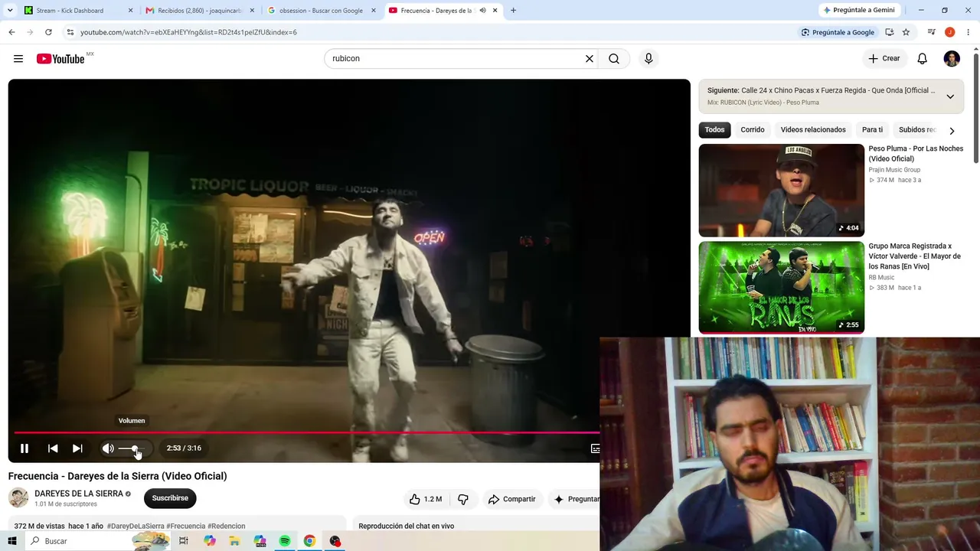Click the #Frecuencia hashtag
The height and width of the screenshot is (551, 980).
tap(186, 527)
